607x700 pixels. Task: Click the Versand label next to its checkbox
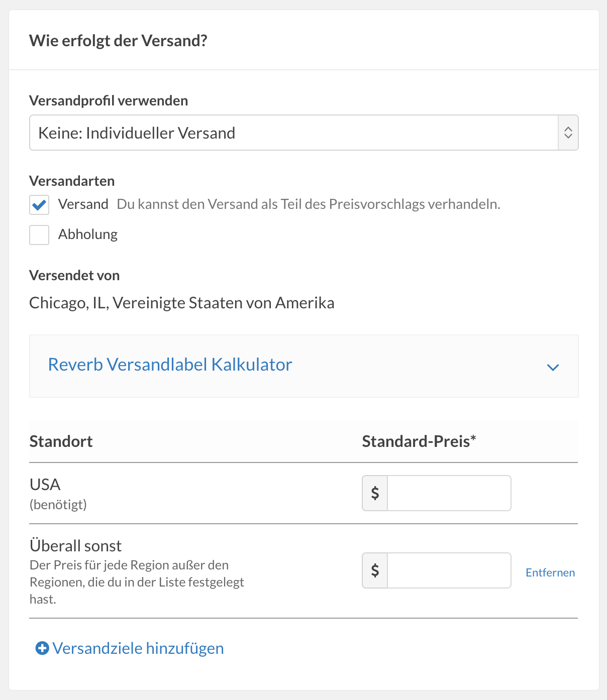[x=83, y=204]
